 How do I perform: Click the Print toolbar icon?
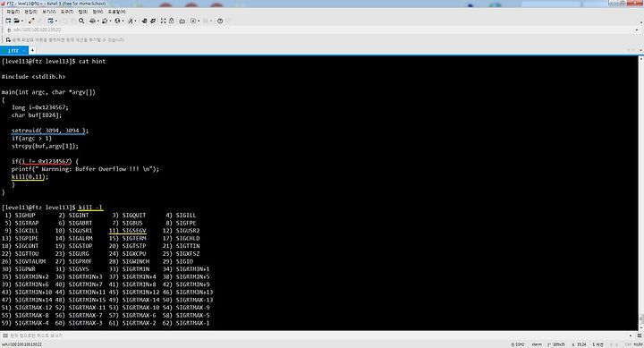[92, 21]
